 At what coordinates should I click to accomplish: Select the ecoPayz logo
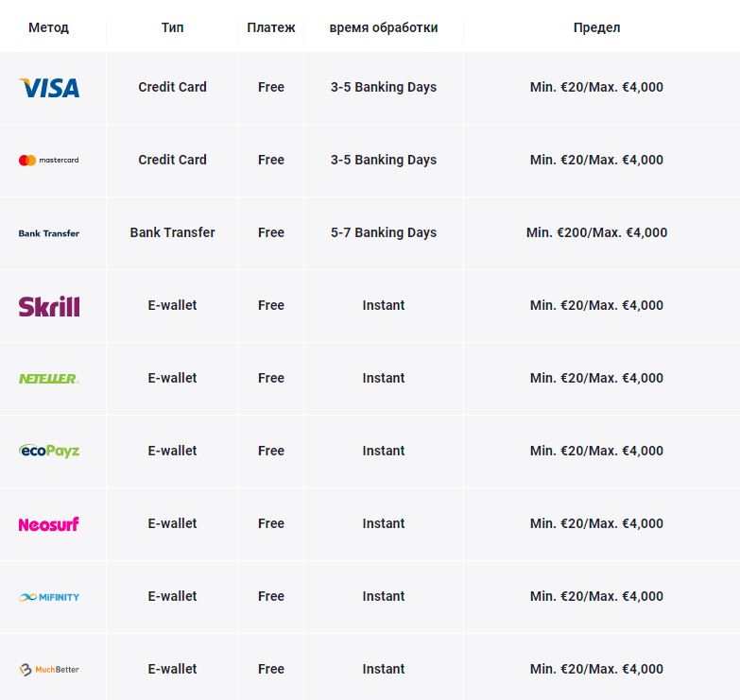click(49, 451)
